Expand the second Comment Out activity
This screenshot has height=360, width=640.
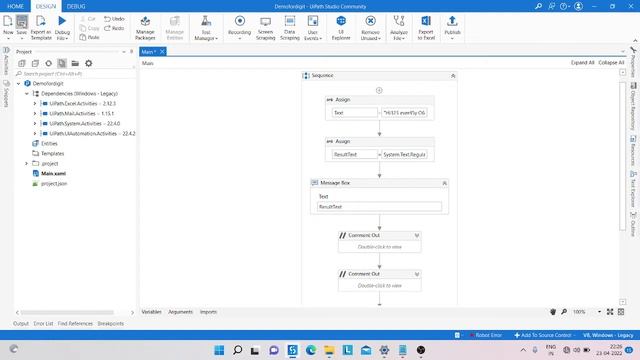tap(417, 274)
